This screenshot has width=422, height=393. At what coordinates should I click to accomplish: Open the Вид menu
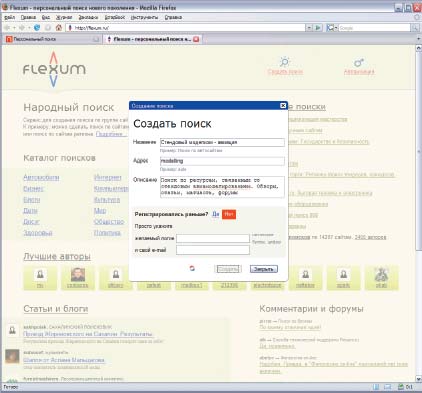coord(46,17)
